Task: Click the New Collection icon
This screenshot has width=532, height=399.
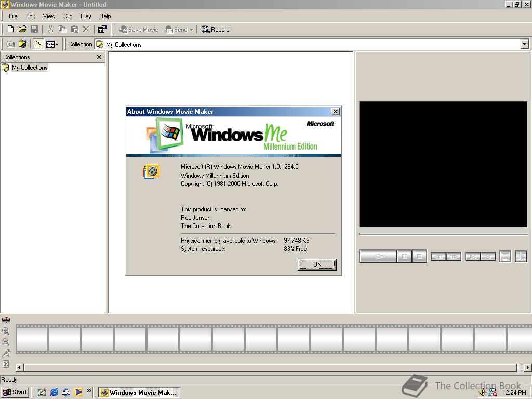Action: [23, 44]
